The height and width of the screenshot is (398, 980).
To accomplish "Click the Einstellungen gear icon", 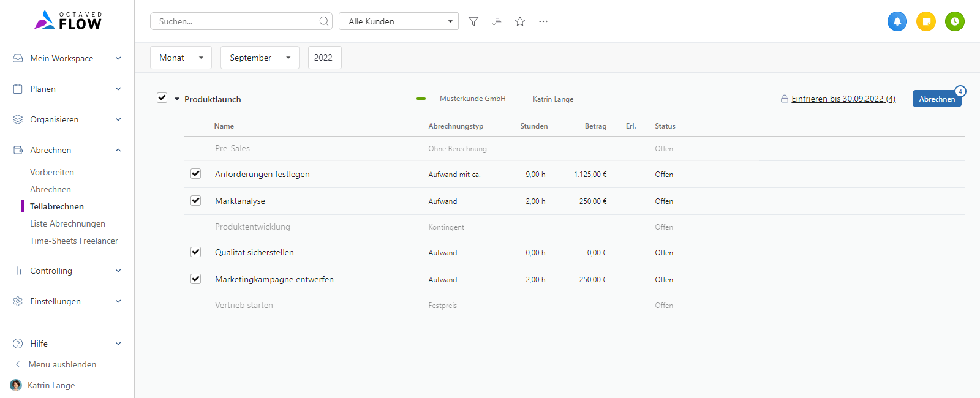I will tap(18, 301).
